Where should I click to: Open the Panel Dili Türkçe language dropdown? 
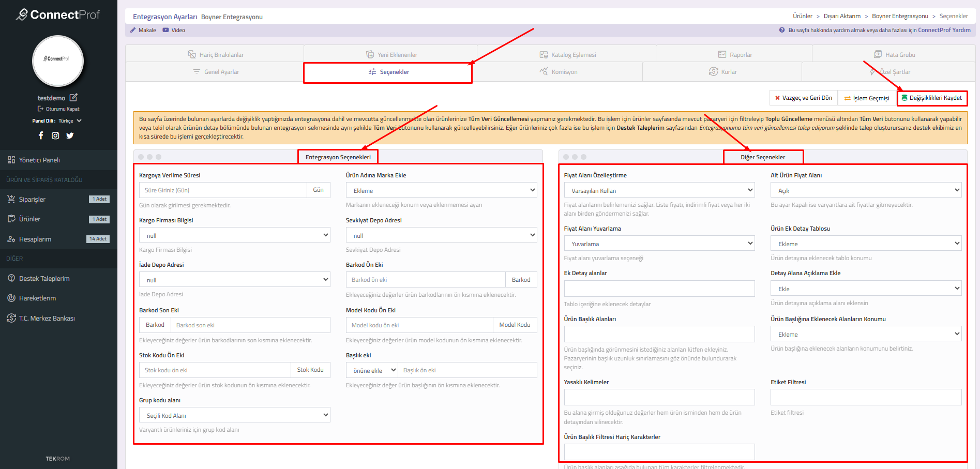click(70, 120)
